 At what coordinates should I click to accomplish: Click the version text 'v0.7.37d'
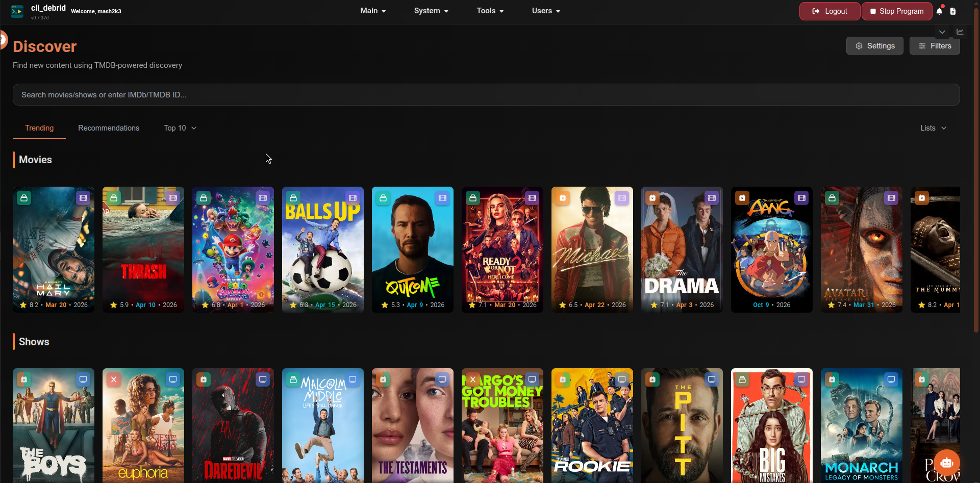40,18
